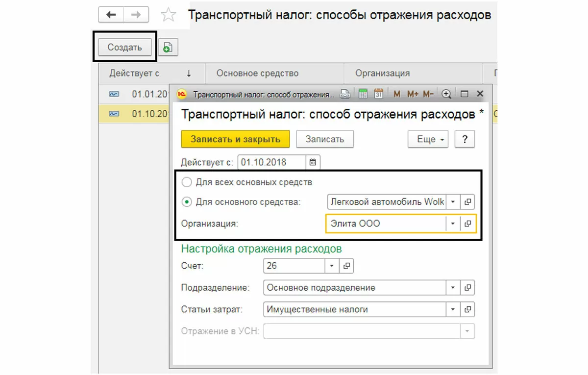Open the Еще menu
588x375 pixels.
(428, 139)
